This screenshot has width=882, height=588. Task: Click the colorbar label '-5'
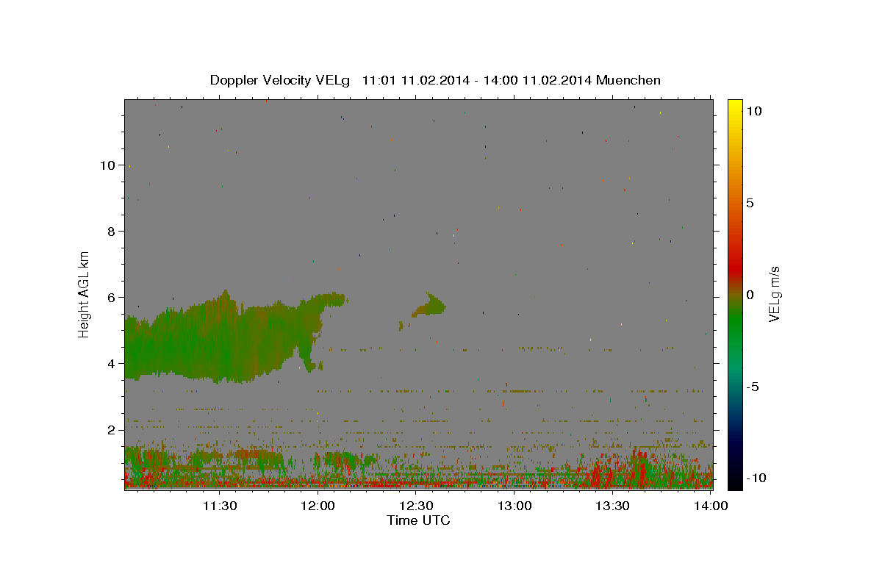click(752, 387)
